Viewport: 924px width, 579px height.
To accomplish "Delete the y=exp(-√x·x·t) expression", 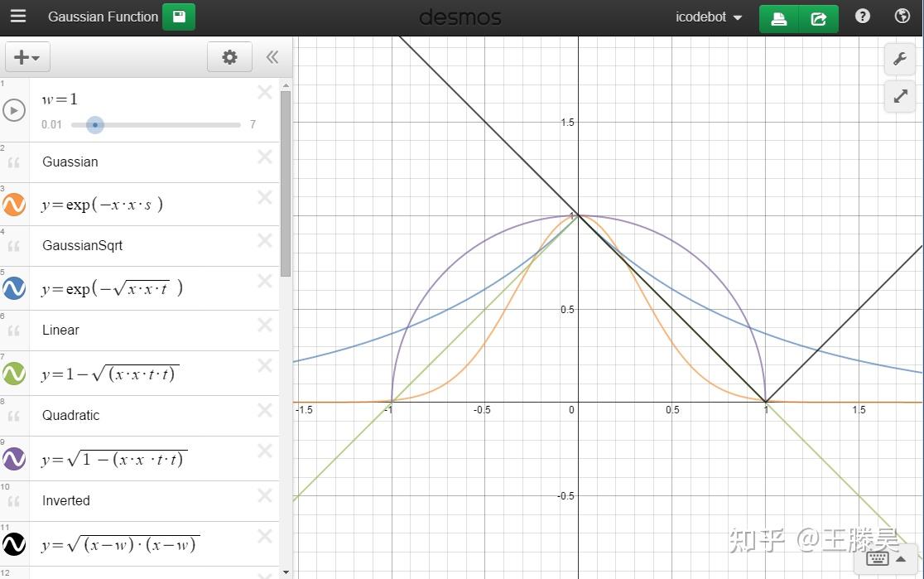I will [x=265, y=282].
